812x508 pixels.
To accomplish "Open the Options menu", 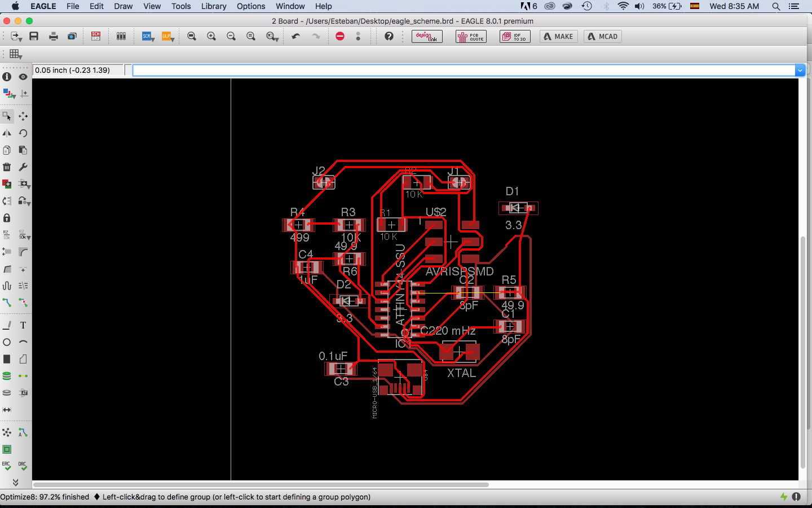I will [251, 6].
